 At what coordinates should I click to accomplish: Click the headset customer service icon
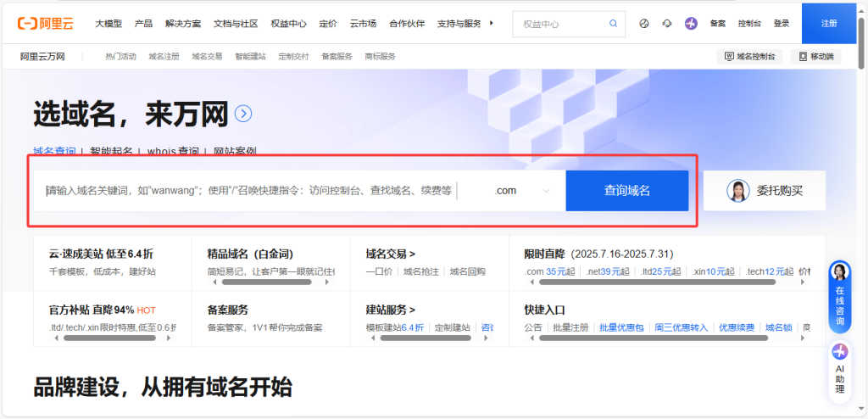(667, 24)
